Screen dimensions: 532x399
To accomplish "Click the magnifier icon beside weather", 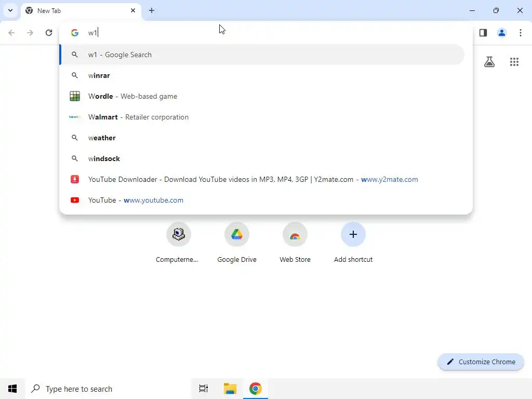I will tap(75, 138).
